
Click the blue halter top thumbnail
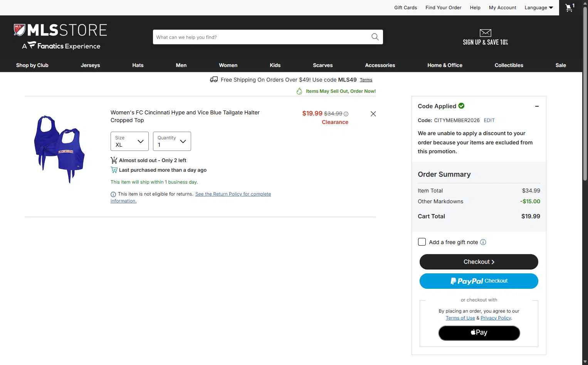point(59,149)
